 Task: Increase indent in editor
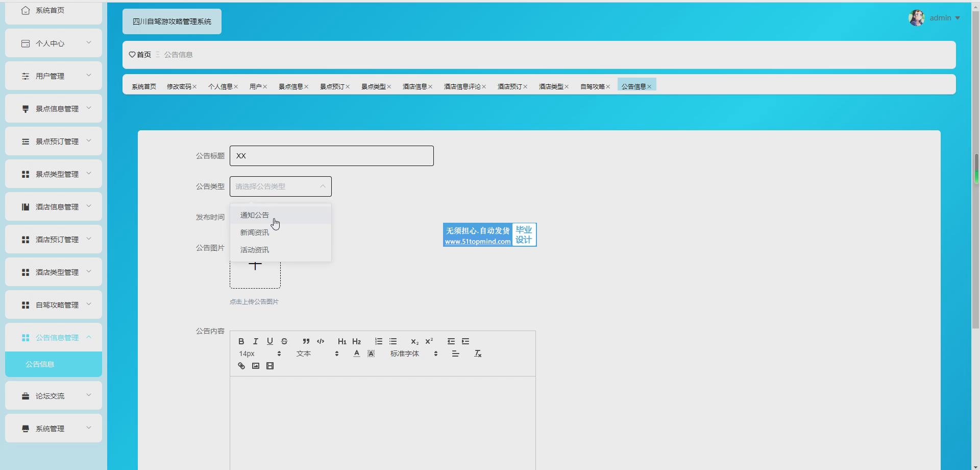pyautogui.click(x=465, y=341)
